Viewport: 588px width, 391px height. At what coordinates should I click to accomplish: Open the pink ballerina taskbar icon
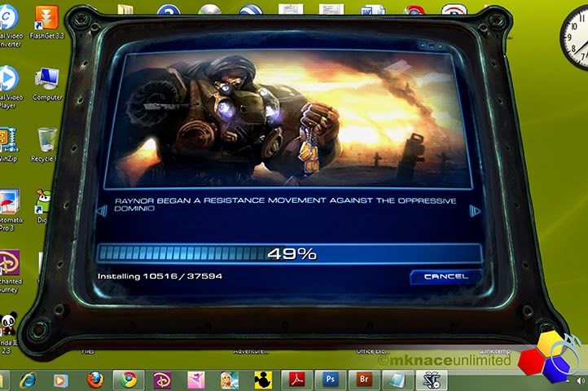(x=195, y=380)
